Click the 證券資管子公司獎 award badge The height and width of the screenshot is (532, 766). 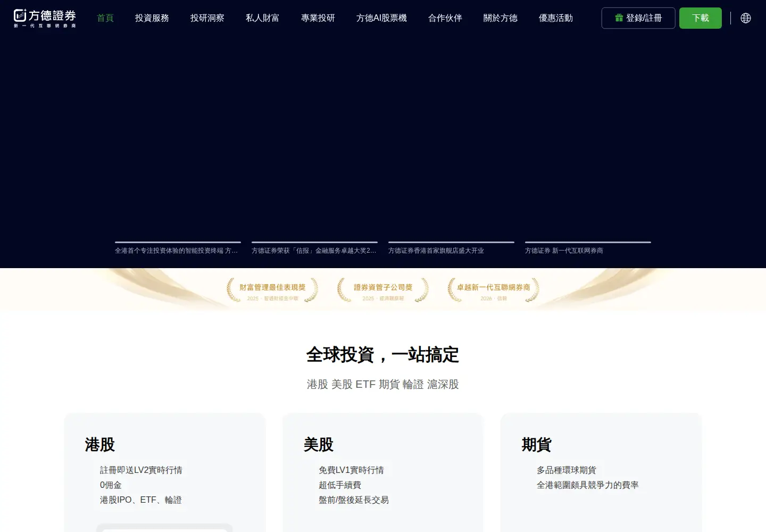point(383,290)
